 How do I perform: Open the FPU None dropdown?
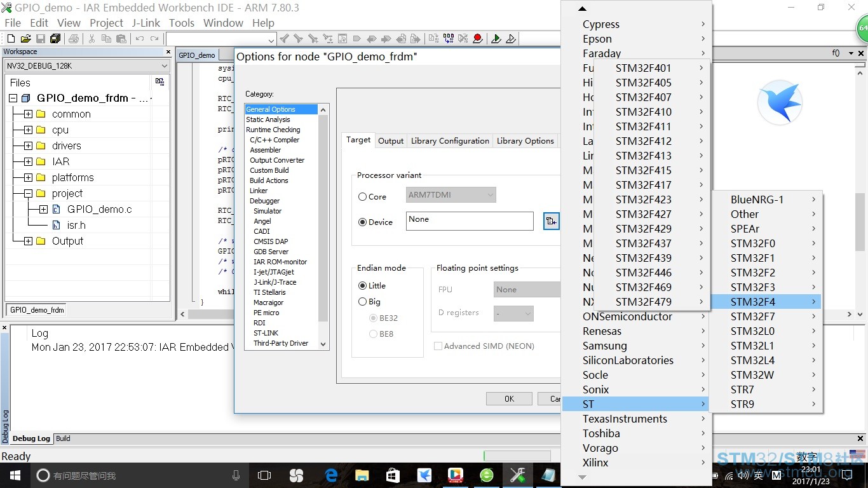pyautogui.click(x=527, y=289)
